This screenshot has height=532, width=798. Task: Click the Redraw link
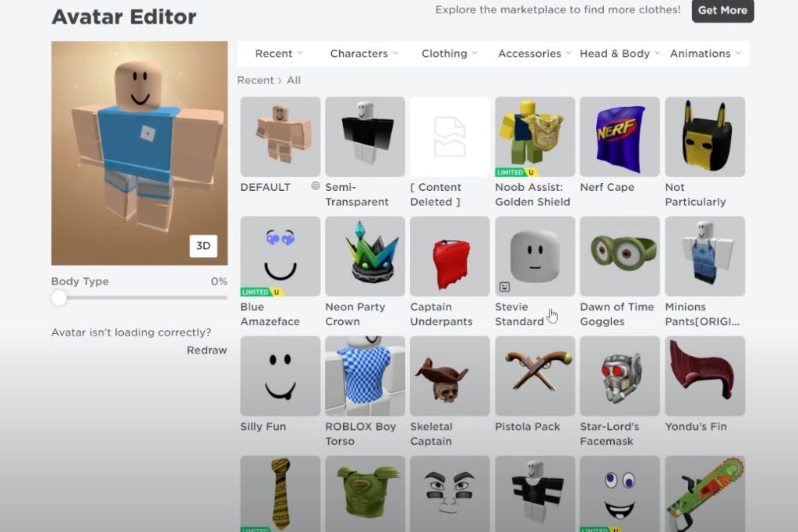click(x=207, y=351)
